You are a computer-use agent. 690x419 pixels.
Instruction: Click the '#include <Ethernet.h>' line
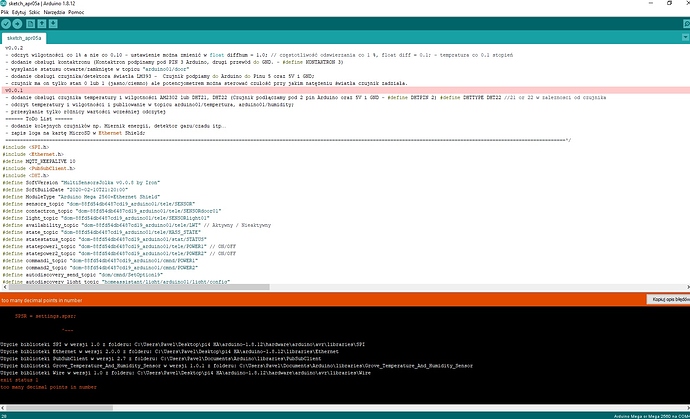point(33,154)
